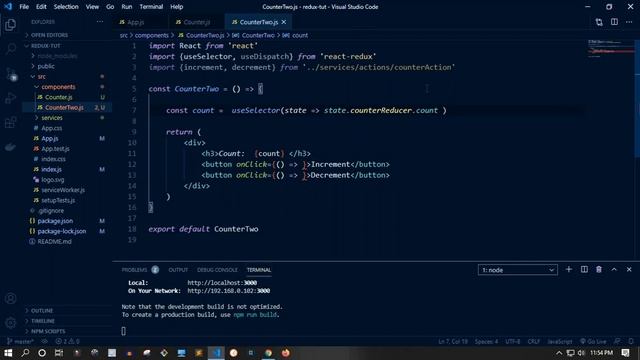Open the Terminal menu
The image size is (640, 360).
click(151, 7)
